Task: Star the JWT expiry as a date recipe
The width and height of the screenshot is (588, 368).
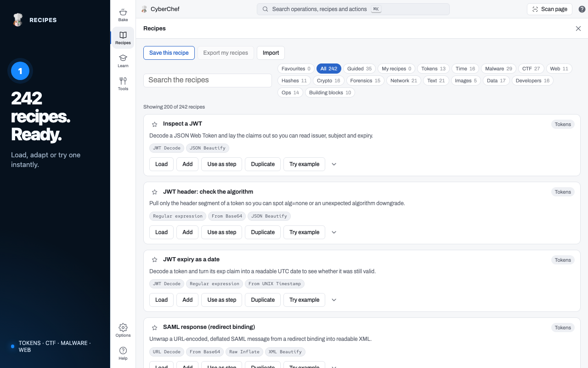Action: coord(155,259)
